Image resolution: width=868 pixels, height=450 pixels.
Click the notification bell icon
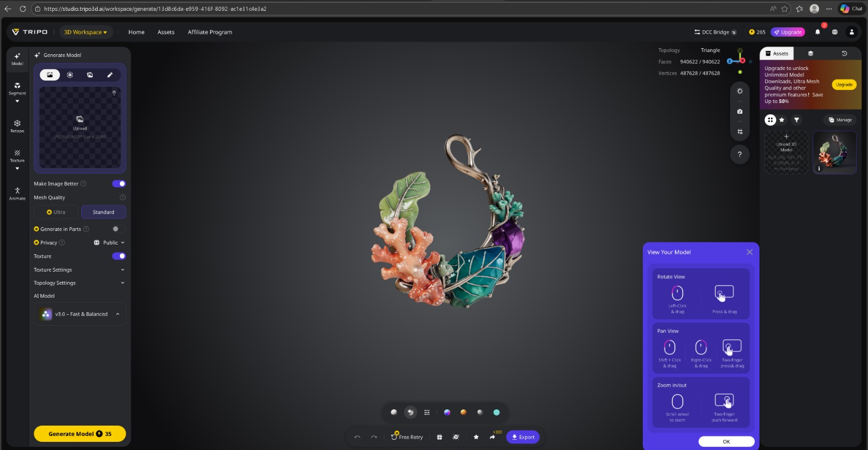[x=818, y=32]
